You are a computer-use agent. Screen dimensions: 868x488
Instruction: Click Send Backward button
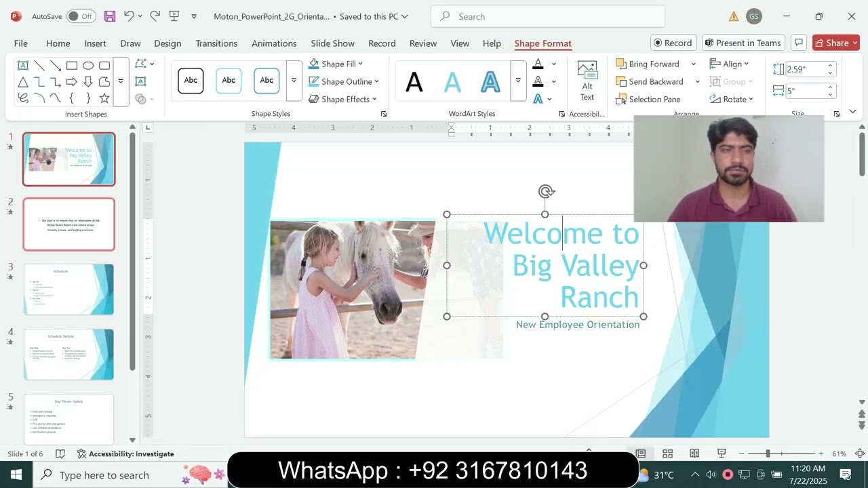tap(650, 81)
